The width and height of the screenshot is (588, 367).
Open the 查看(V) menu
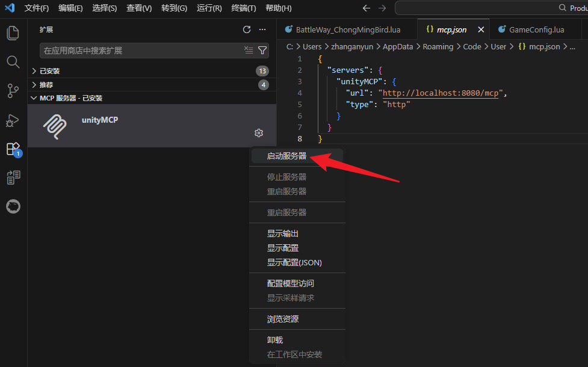tap(139, 8)
